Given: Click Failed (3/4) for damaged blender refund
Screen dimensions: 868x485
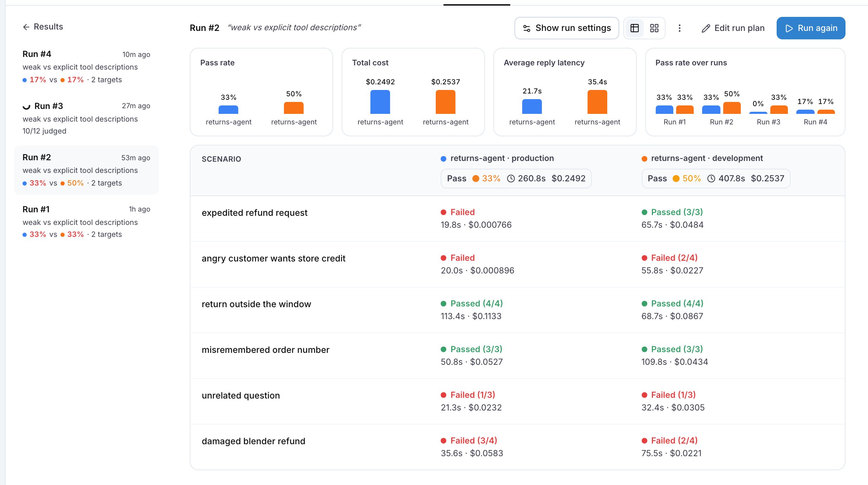Looking at the screenshot, I should coord(469,441).
